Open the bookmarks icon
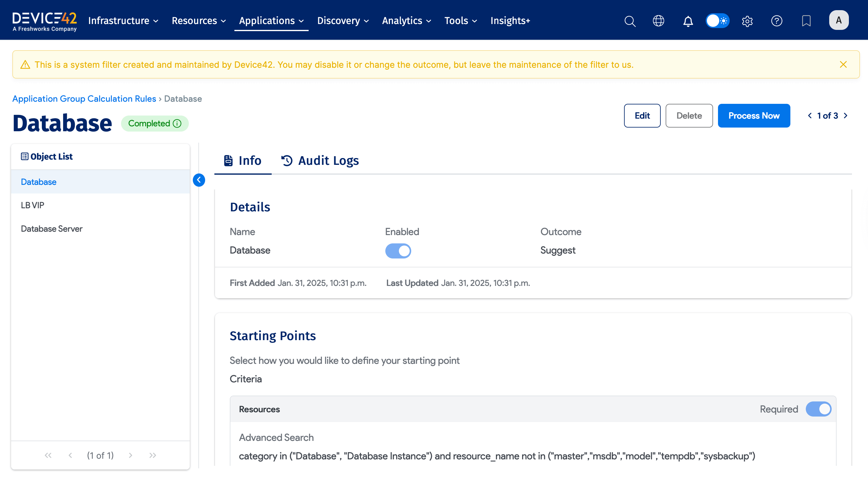This screenshot has height=480, width=868. 806,21
